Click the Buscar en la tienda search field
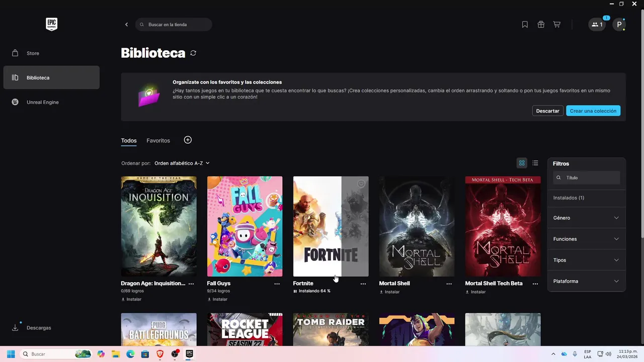644x362 pixels. click(174, 25)
